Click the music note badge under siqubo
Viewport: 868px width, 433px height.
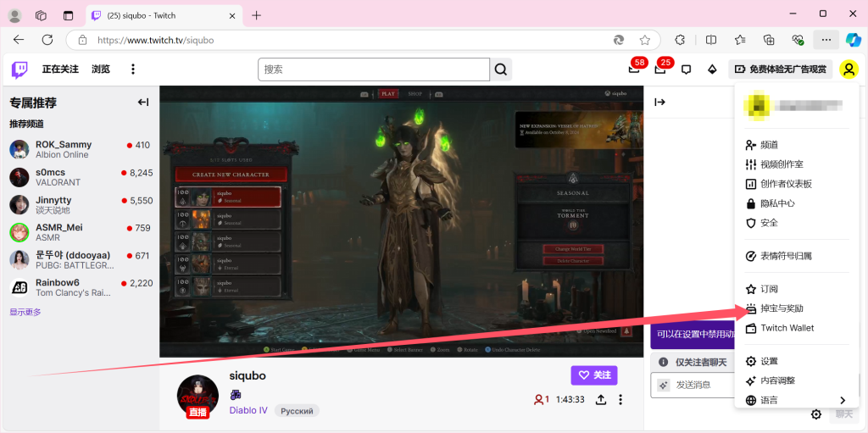click(x=236, y=395)
